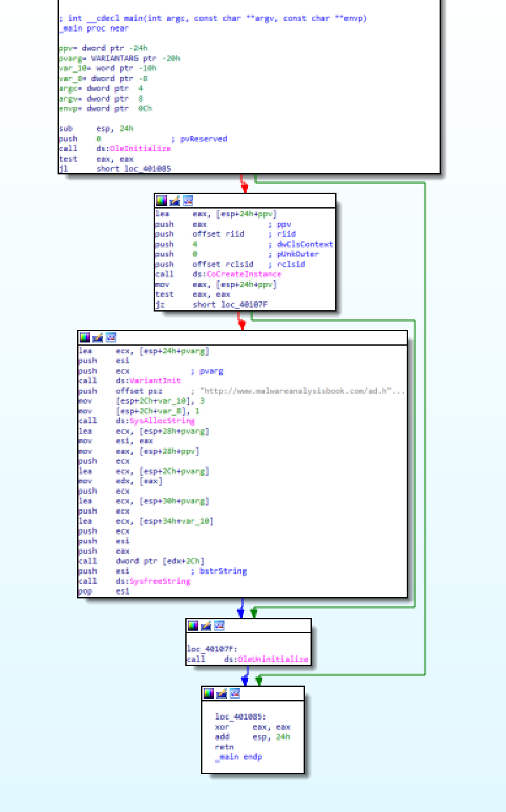Click the pencil edit icon in the VariantInit node
The image size is (506, 812).
[x=98, y=337]
